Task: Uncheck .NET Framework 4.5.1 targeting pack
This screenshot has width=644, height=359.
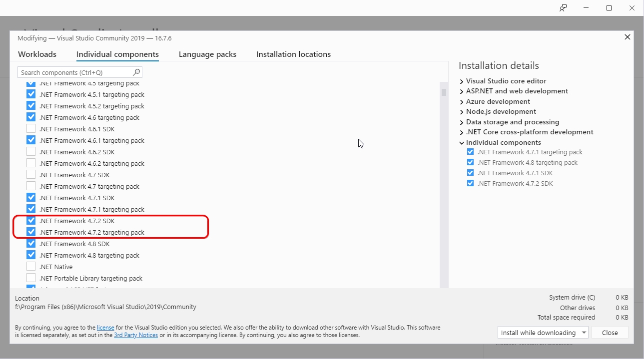Action: point(31,94)
